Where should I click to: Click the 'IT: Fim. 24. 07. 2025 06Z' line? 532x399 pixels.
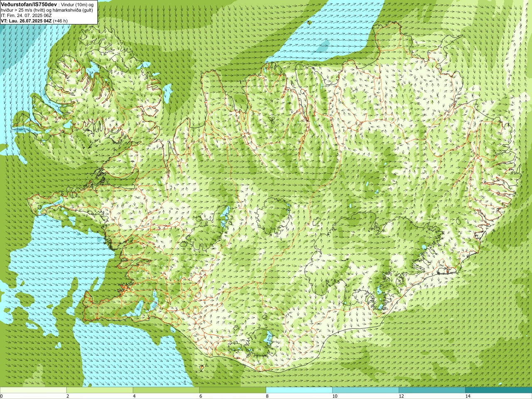26,15
